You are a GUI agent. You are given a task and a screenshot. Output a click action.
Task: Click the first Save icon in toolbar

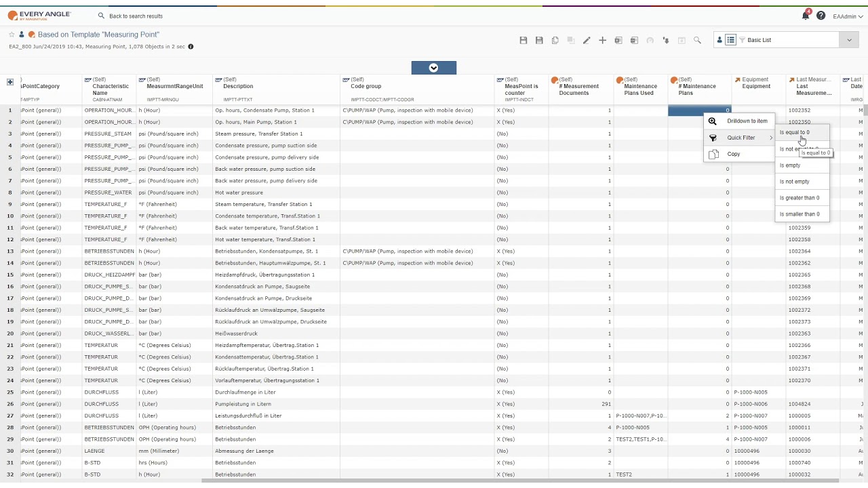pyautogui.click(x=524, y=41)
